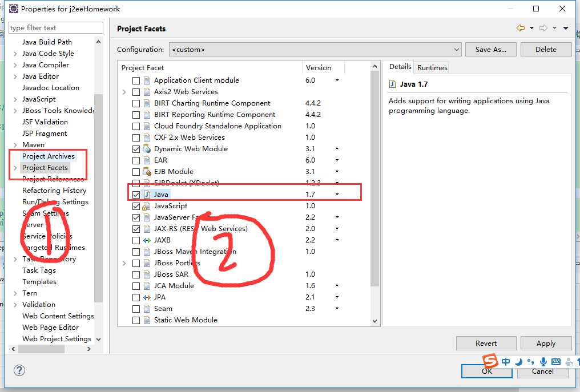
Task: Click the JAXB arrows icon
Action: [147, 240]
